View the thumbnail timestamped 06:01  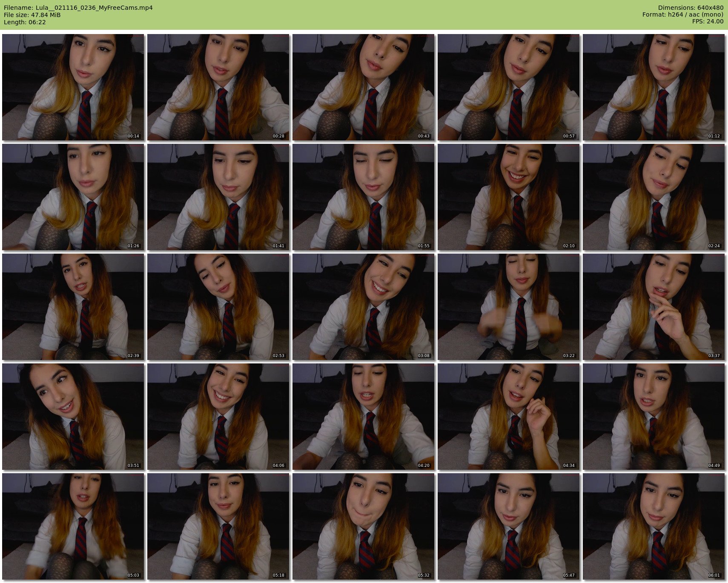point(653,526)
